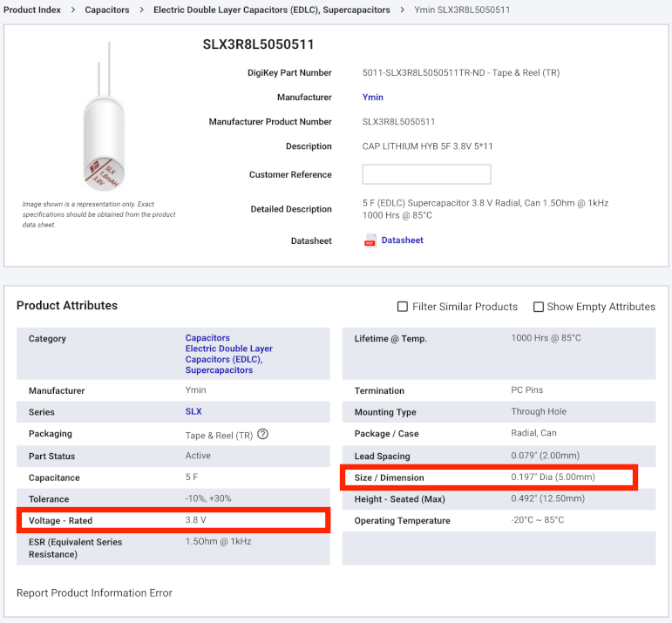The height and width of the screenshot is (623, 672).
Task: Click the Customer Reference input field
Action: pos(426,174)
